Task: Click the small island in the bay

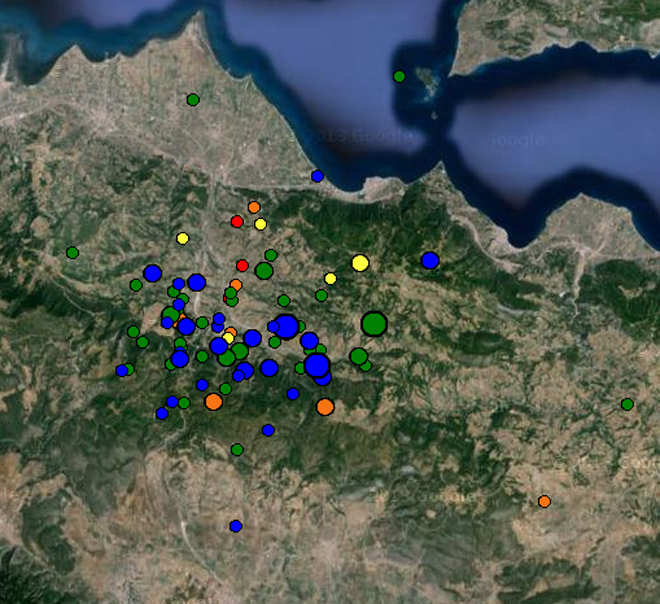Action: (x=432, y=86)
